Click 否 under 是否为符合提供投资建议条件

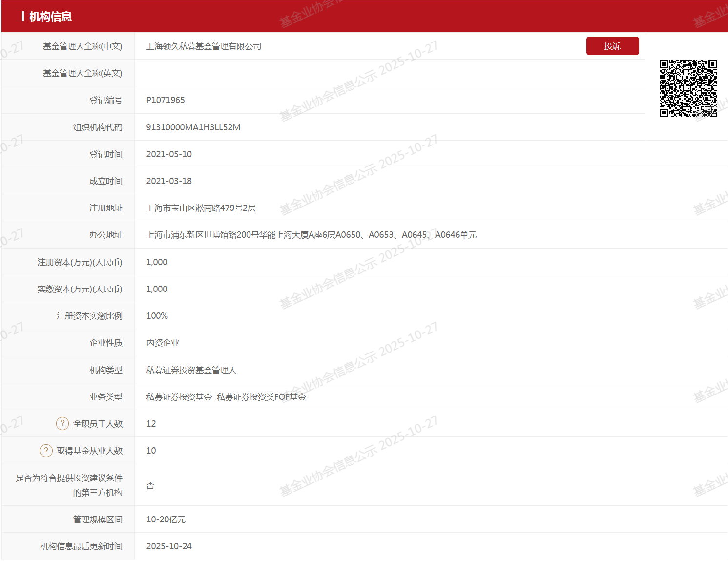pos(150,485)
